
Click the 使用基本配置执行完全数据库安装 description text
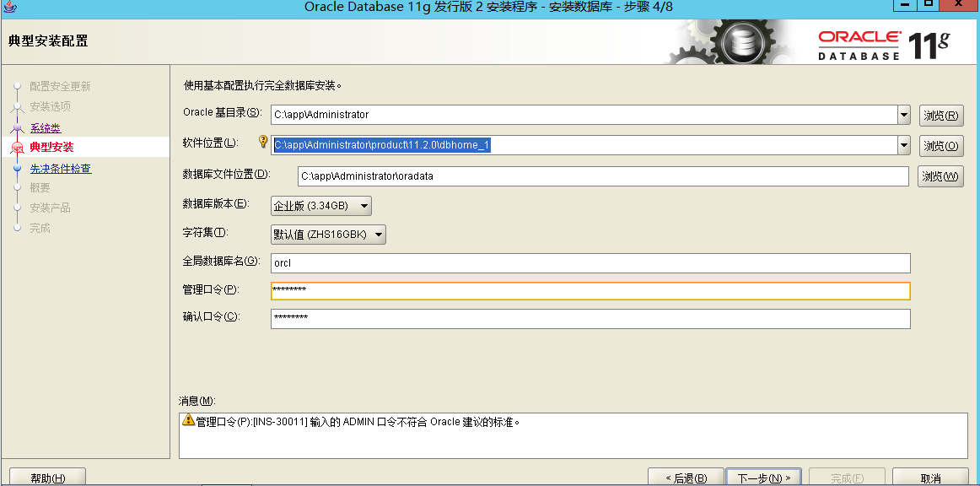coord(263,86)
